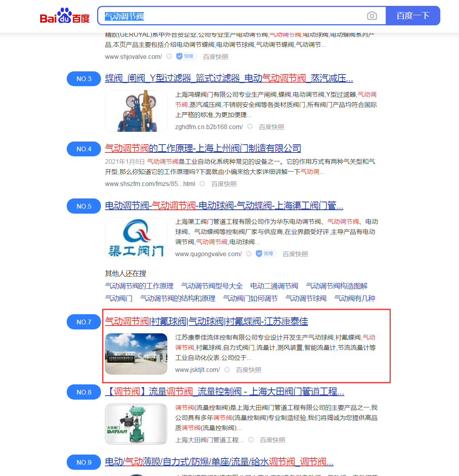
Task: Open 气动调节阀|衬氟球阀 江苏康泰佳 result title
Action: pyautogui.click(x=206, y=322)
